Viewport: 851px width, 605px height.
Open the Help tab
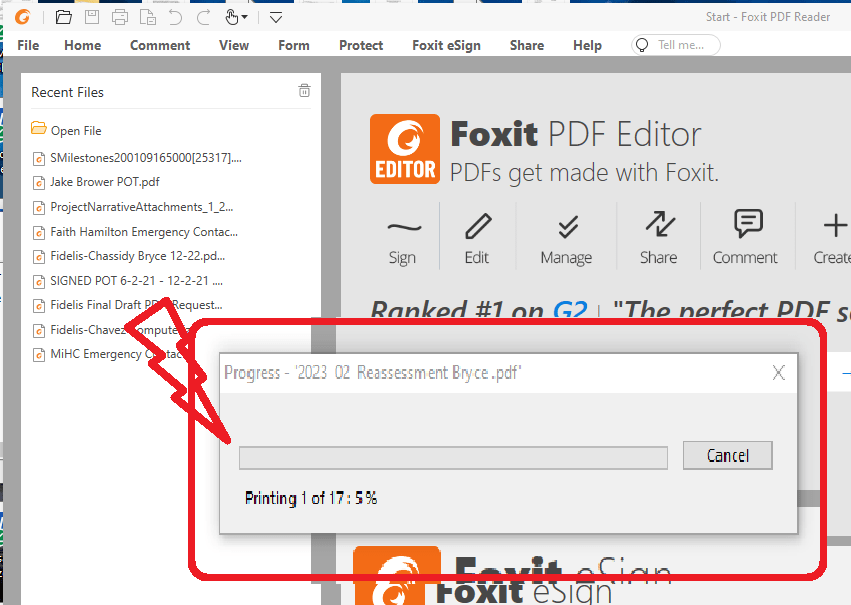pyautogui.click(x=587, y=46)
